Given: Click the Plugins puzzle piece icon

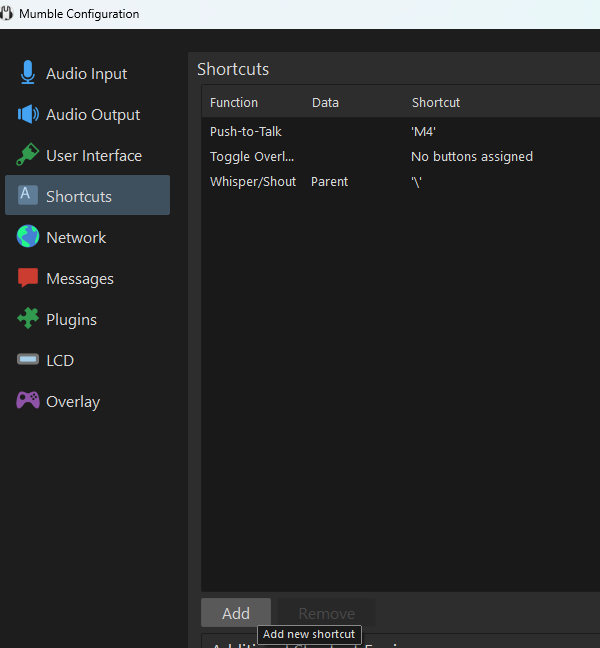Looking at the screenshot, I should (28, 318).
